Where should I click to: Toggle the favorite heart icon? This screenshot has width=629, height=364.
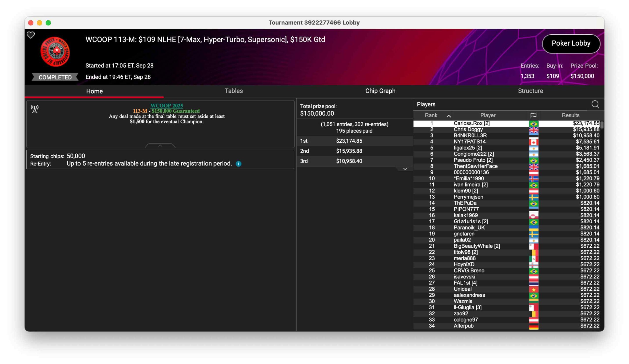click(31, 35)
